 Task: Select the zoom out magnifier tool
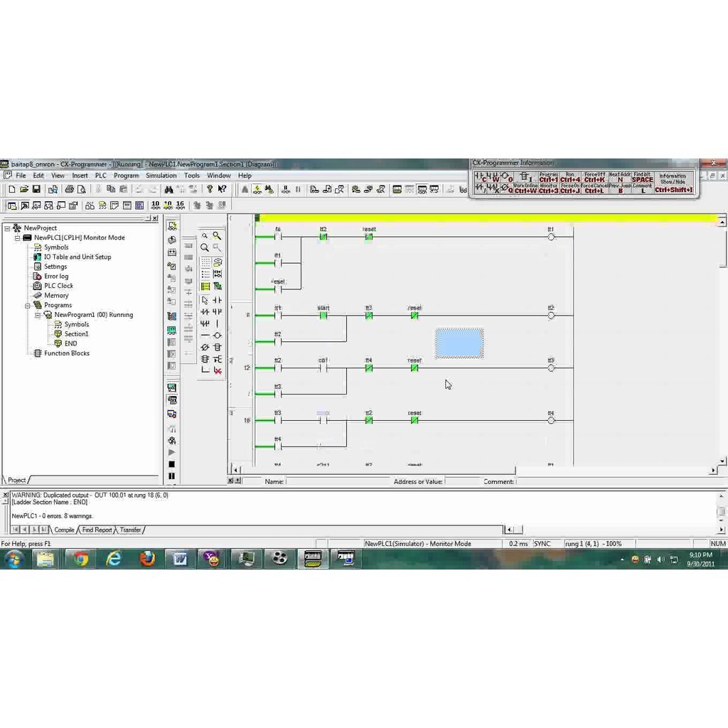(x=205, y=236)
